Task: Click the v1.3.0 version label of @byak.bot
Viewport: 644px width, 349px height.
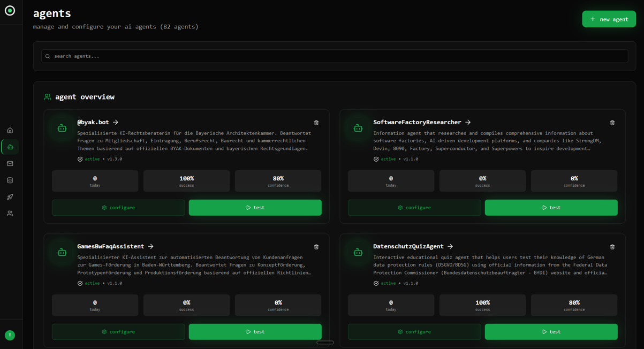Action: point(115,159)
